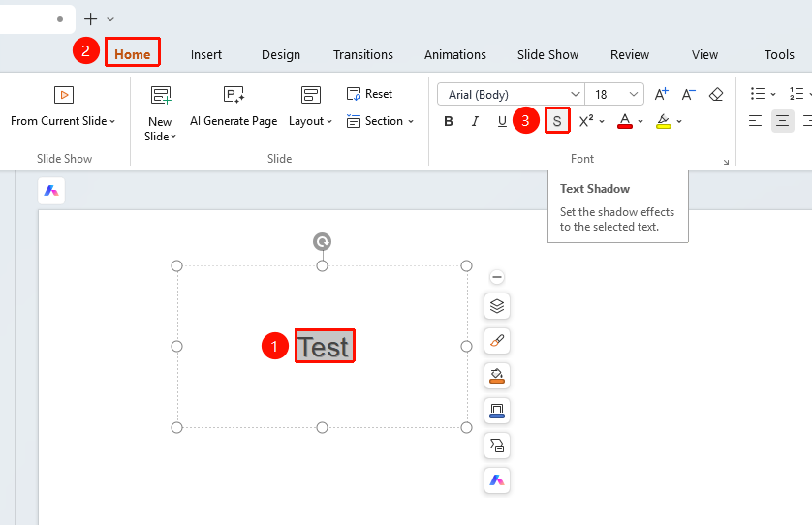
Task: Click the selected Test text
Action: point(325,347)
